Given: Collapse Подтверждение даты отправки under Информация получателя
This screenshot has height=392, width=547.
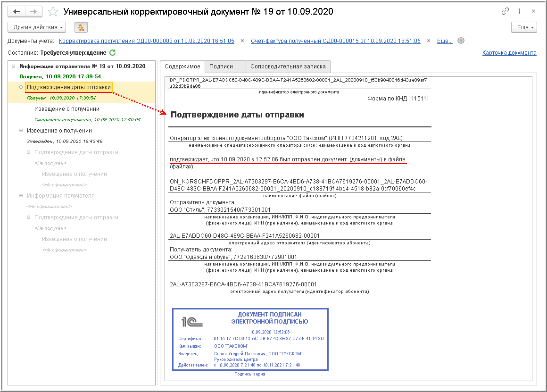Looking at the screenshot, I should pyautogui.click(x=29, y=217).
